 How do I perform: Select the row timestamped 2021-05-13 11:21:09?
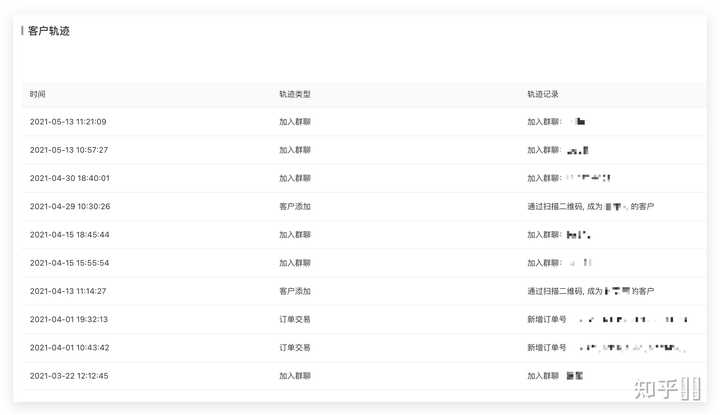click(x=68, y=122)
